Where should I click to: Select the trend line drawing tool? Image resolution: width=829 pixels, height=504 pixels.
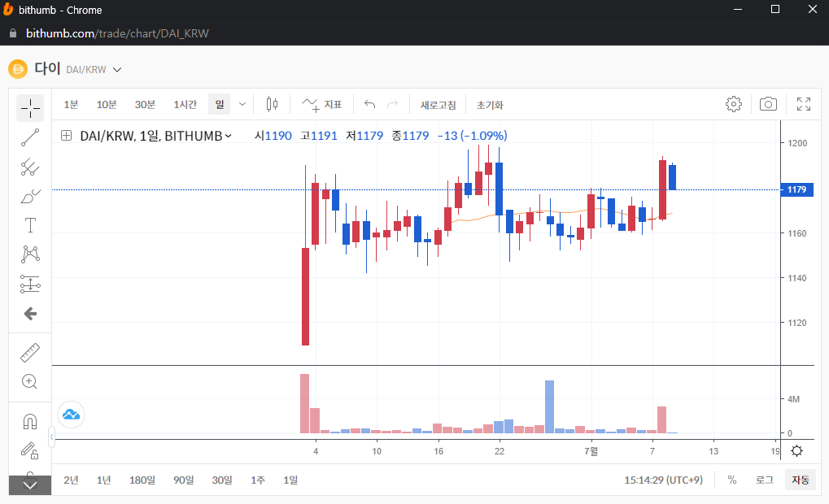click(x=30, y=137)
